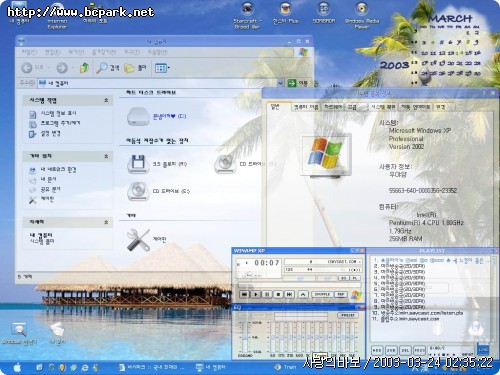Adjust EQ preamp slider
Screen dimensions: 500x375
[x=245, y=337]
